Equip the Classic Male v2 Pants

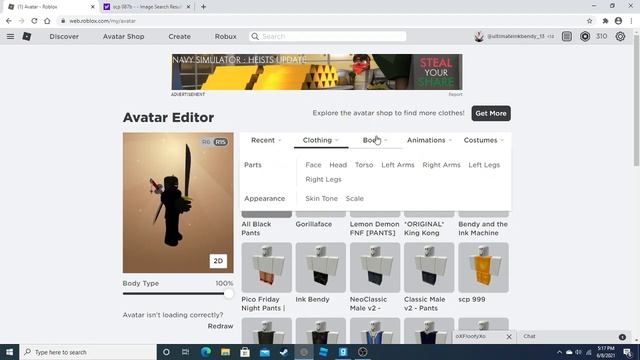(429, 267)
